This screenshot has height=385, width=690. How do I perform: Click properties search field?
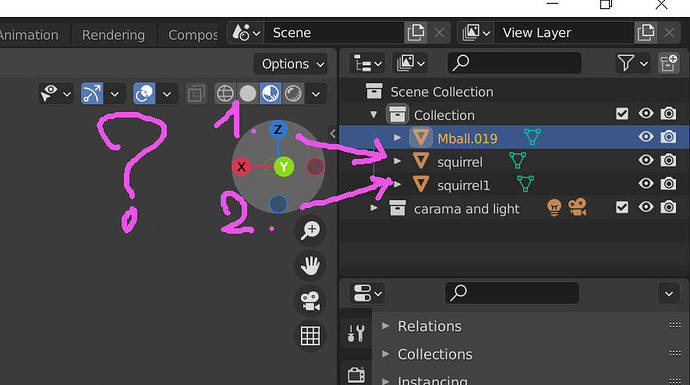(512, 293)
